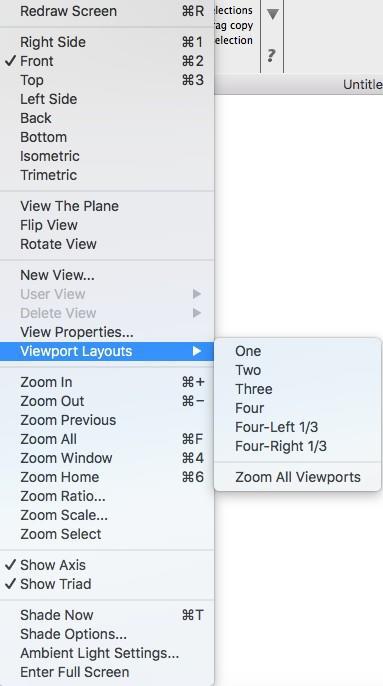Choose the Four viewport layout
The width and height of the screenshot is (383, 686).
click(298, 408)
